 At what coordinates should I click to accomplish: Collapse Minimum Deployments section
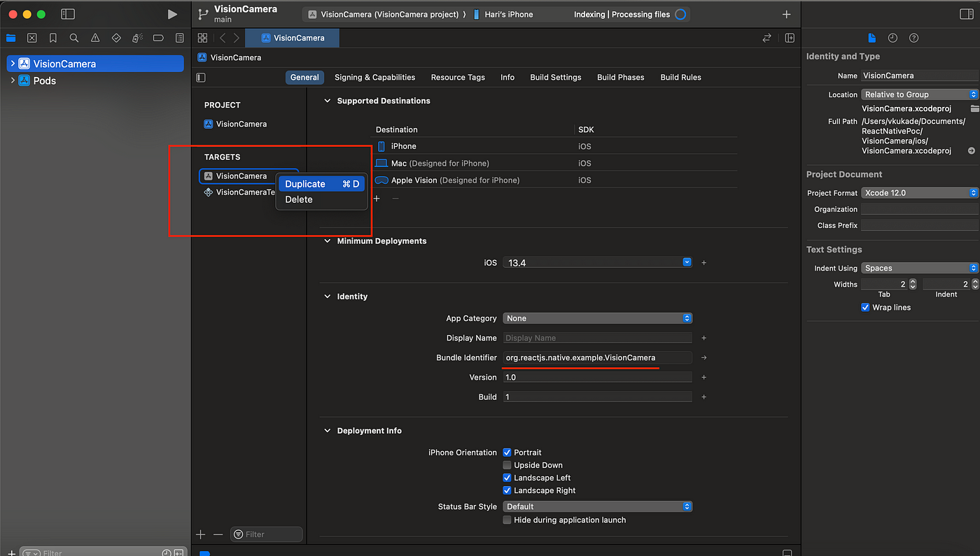click(x=327, y=241)
